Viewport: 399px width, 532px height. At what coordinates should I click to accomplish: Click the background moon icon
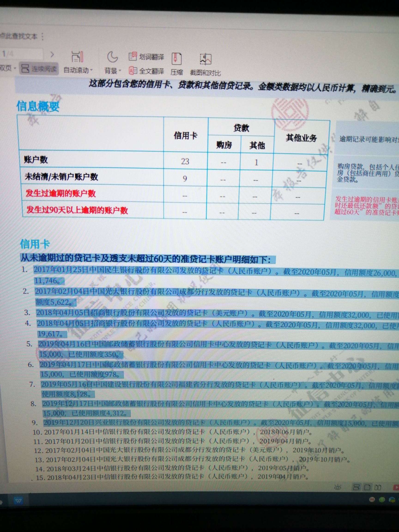click(x=112, y=57)
